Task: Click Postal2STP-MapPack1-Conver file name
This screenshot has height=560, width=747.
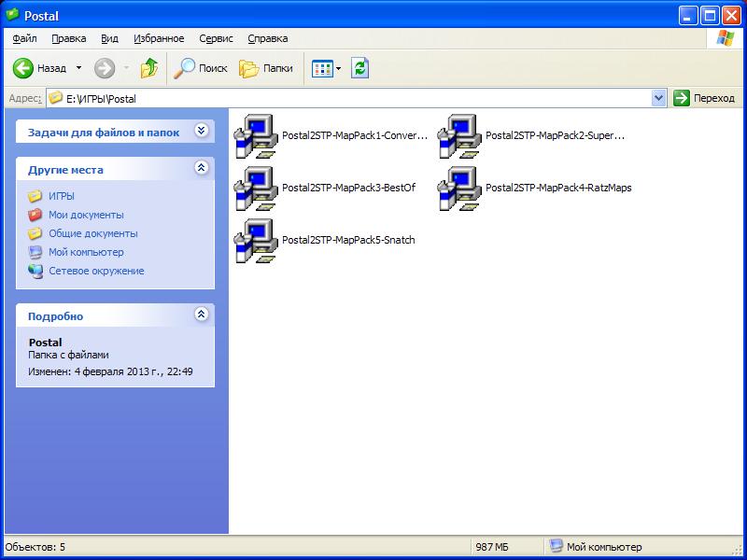Action: click(x=355, y=135)
